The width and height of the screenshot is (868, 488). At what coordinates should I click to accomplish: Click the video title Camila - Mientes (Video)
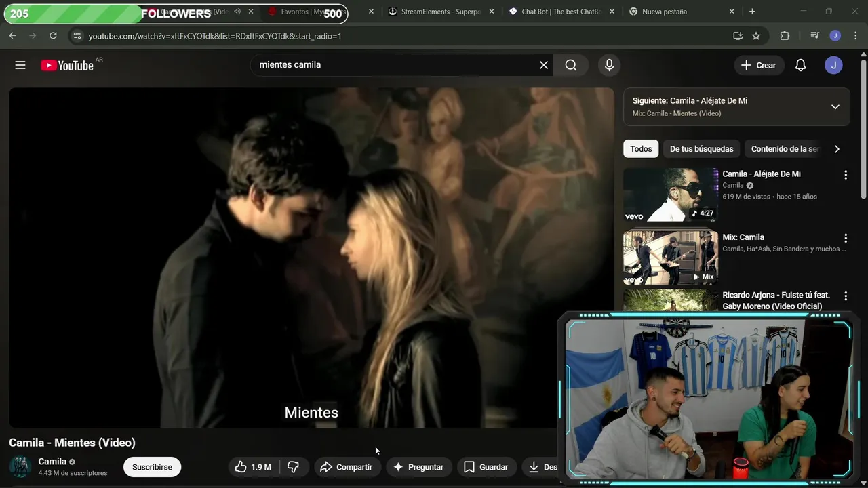pos(72,443)
